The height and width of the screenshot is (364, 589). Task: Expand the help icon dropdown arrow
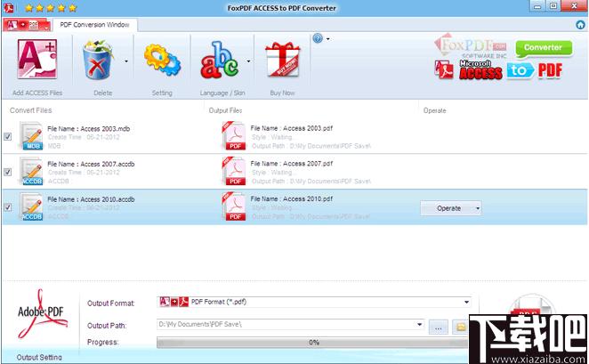point(328,38)
